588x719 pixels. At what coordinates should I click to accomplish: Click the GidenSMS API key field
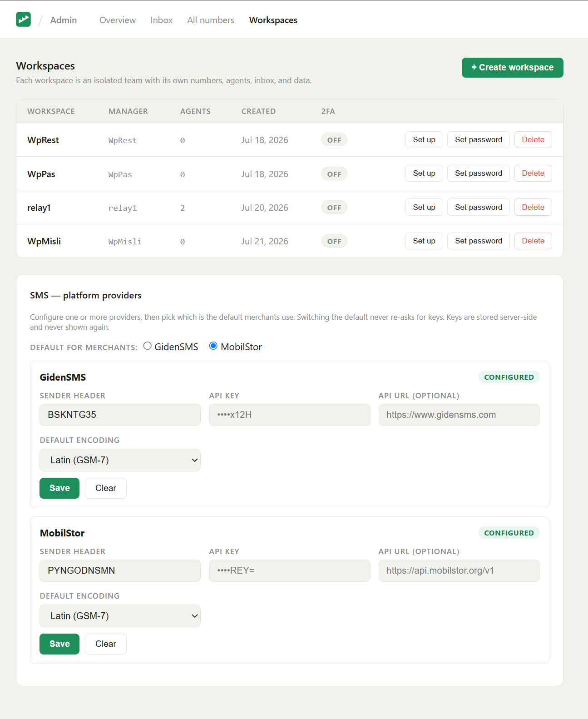(290, 415)
